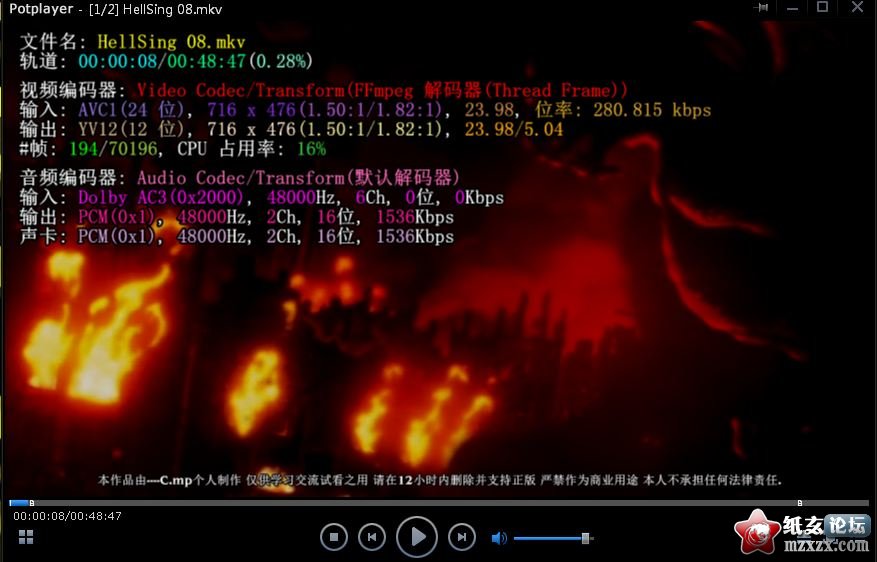Click the OSD position '00:00:08/00:48:47'
The height and width of the screenshot is (562, 877).
[x=162, y=61]
